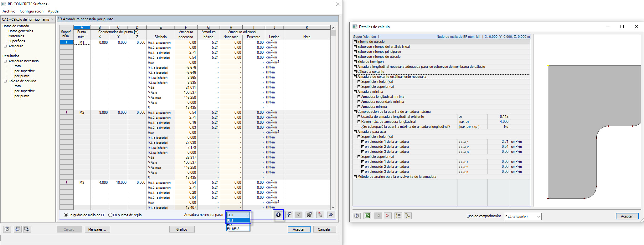Select 'En nudos de malla de EF' radio
The width and height of the screenshot is (644, 245).
pos(66,215)
